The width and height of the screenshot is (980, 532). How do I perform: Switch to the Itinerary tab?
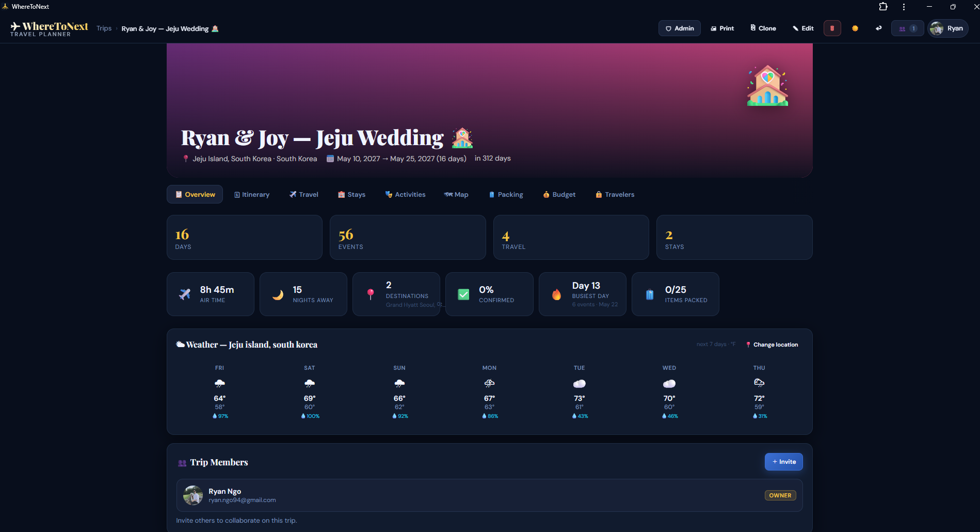[x=252, y=195]
